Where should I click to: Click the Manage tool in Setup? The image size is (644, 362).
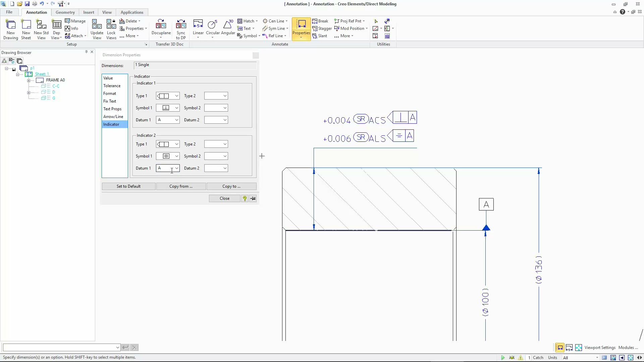75,21
